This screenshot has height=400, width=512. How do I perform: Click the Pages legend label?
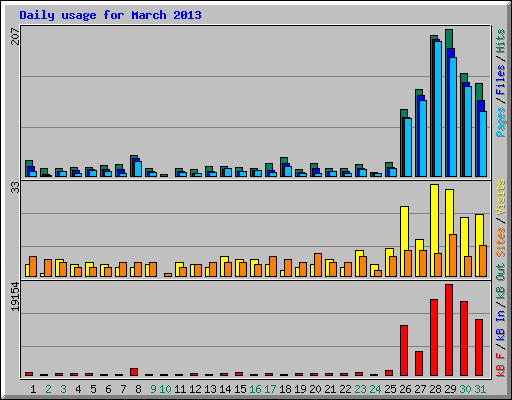(500, 122)
